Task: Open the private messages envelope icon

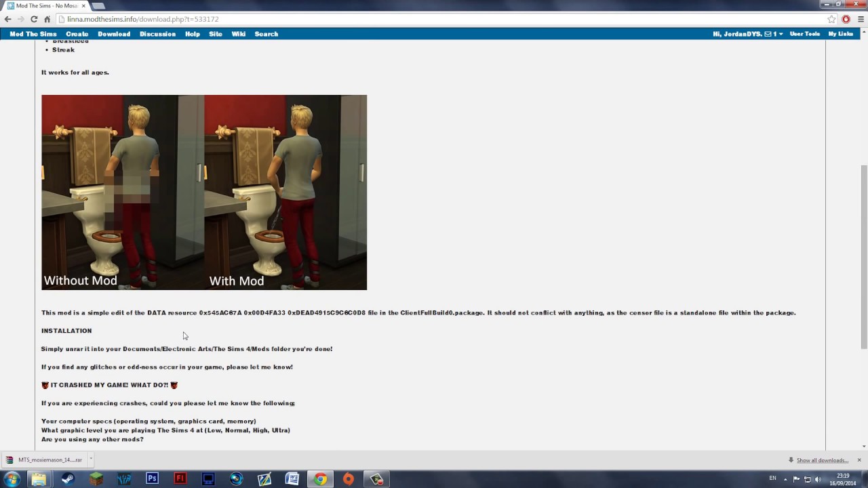Action: tap(768, 34)
